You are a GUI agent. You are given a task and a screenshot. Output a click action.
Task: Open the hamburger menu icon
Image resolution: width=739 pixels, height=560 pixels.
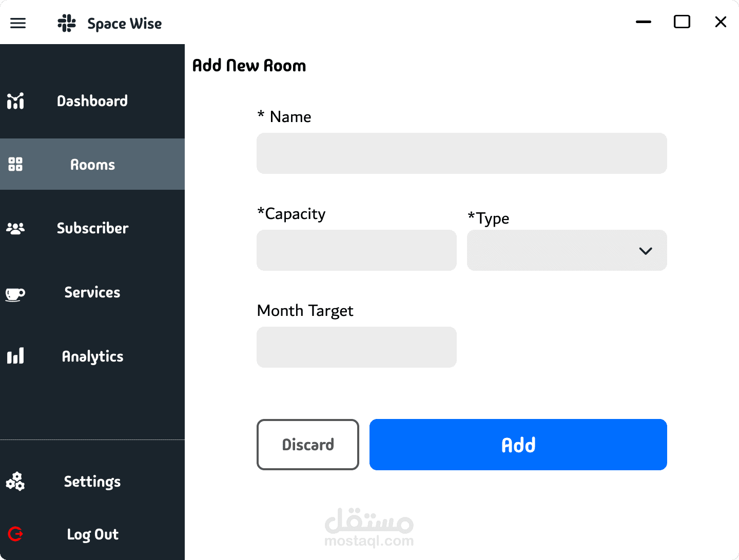(18, 23)
